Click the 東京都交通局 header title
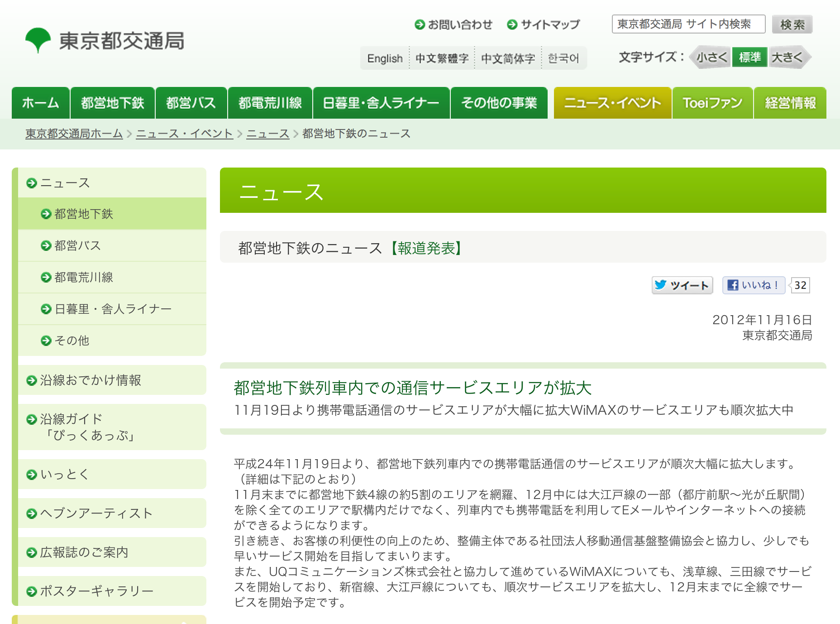Screen dimensions: 840x624 pos(122,41)
